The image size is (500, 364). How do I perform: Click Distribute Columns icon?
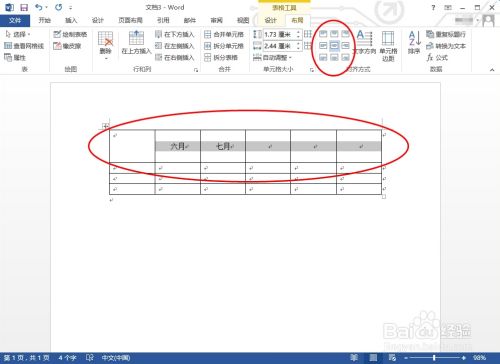coord(308,46)
